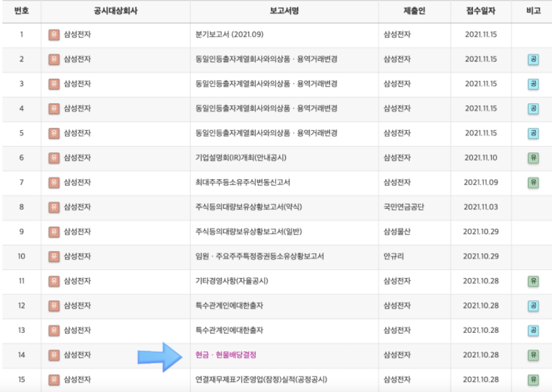Click the blue 공 remark badge in row 13
552x392 pixels.
point(533,330)
